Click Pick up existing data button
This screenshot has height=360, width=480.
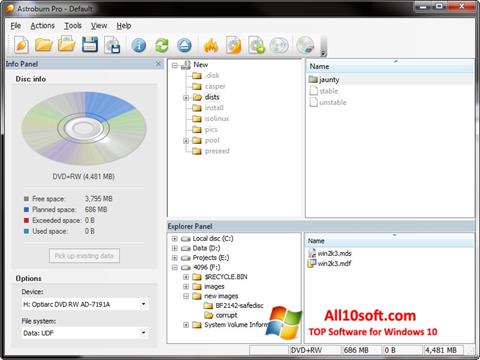coord(84,256)
